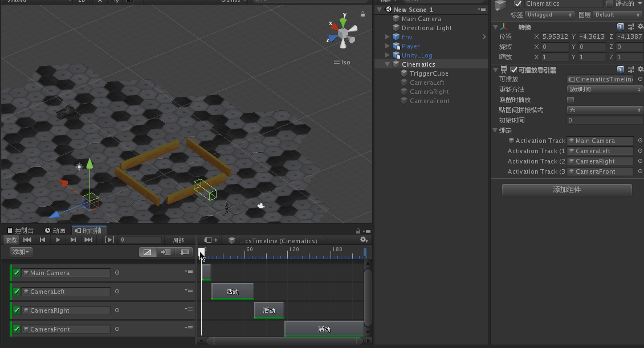Open Transform component help icon
This screenshot has width=644, height=348.
pyautogui.click(x=621, y=27)
